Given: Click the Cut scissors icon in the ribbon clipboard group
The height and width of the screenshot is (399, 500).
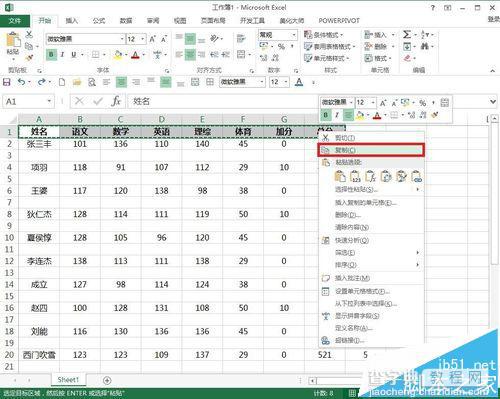Looking at the screenshot, I should pyautogui.click(x=29, y=34).
